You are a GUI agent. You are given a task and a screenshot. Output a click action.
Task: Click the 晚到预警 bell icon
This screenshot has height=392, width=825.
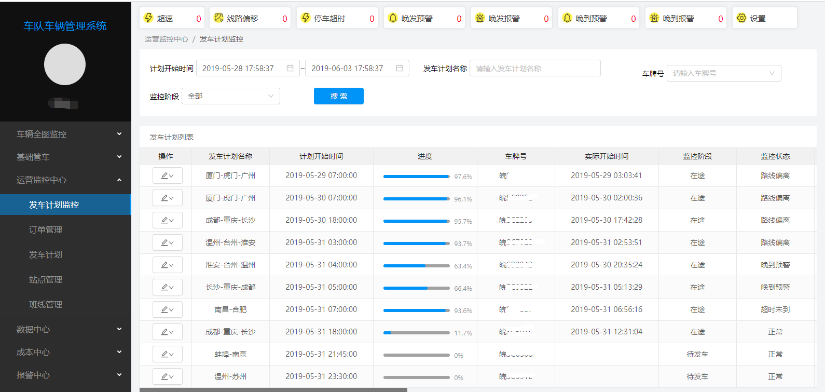tap(567, 18)
